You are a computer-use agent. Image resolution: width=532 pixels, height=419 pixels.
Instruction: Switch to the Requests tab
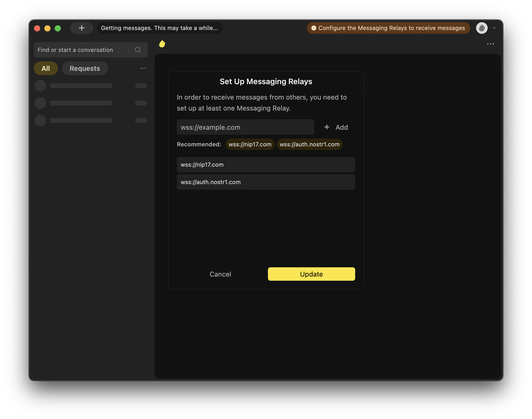(85, 68)
